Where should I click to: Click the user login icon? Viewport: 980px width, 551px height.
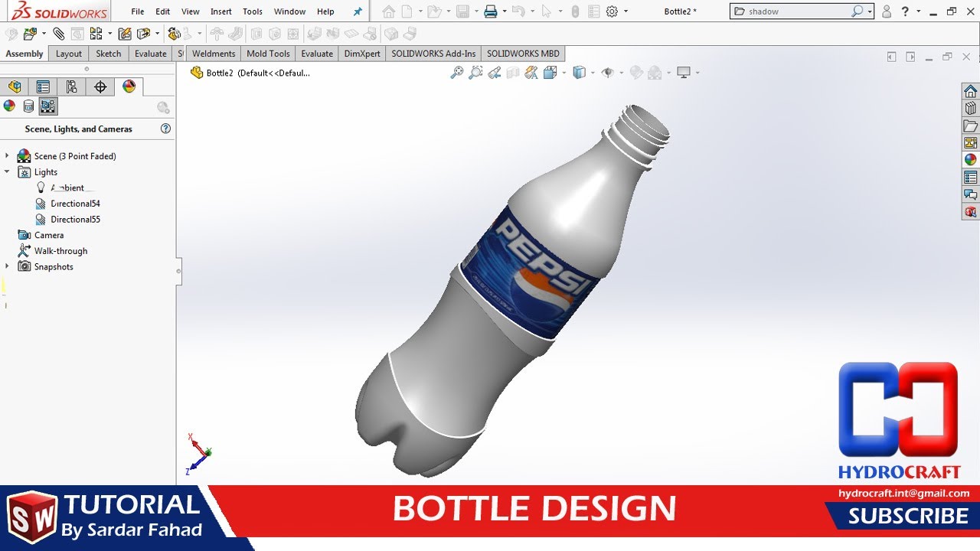click(887, 11)
